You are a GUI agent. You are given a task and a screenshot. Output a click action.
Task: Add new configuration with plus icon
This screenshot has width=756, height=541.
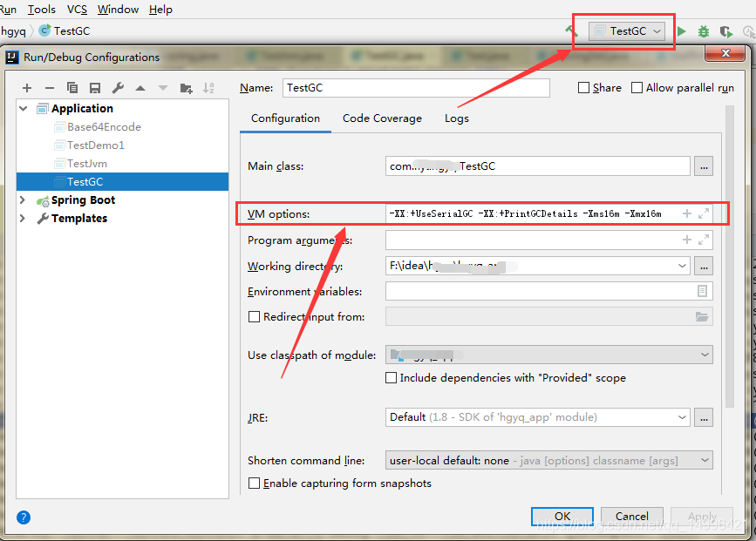27,88
